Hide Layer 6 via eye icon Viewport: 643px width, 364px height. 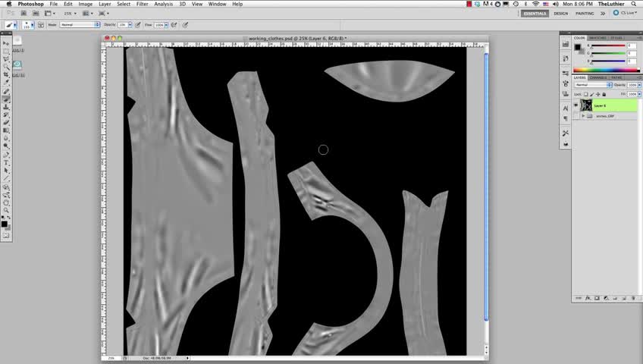[x=576, y=105]
